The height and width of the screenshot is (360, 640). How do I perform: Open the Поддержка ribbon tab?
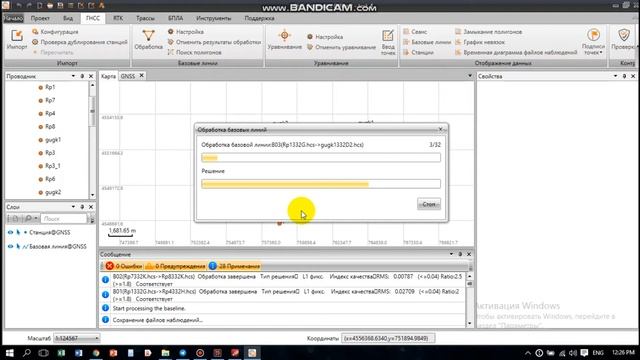259,18
